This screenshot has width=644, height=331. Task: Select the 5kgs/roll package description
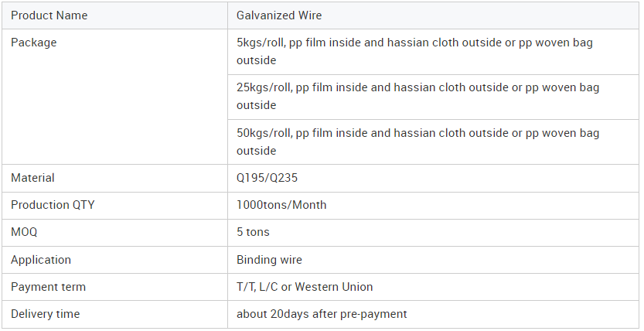click(433, 52)
